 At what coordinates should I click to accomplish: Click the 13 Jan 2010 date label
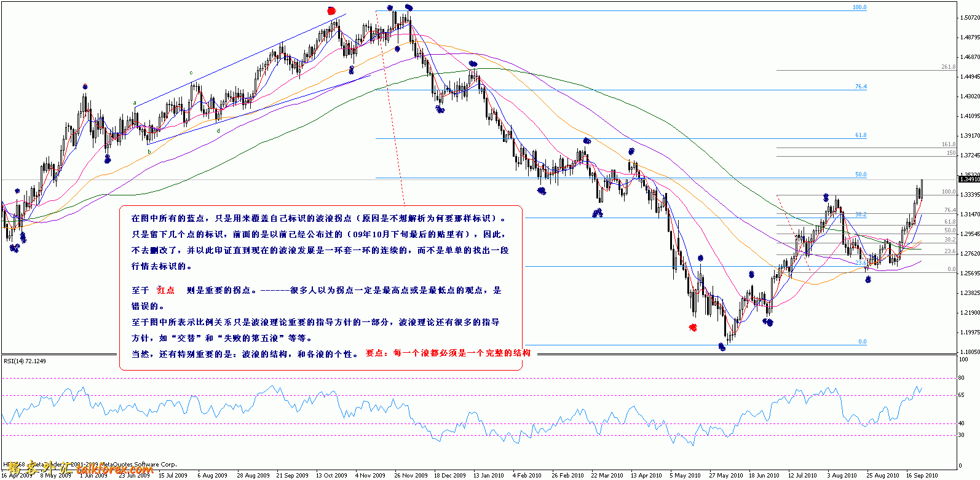pos(489,475)
